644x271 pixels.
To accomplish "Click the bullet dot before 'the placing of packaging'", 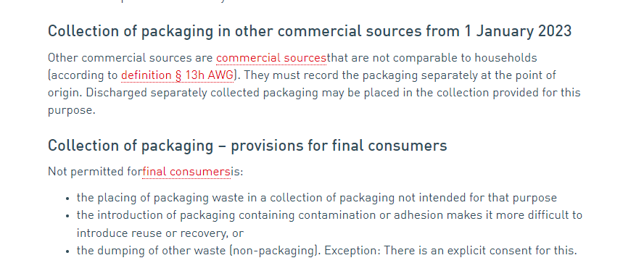I will point(67,199).
